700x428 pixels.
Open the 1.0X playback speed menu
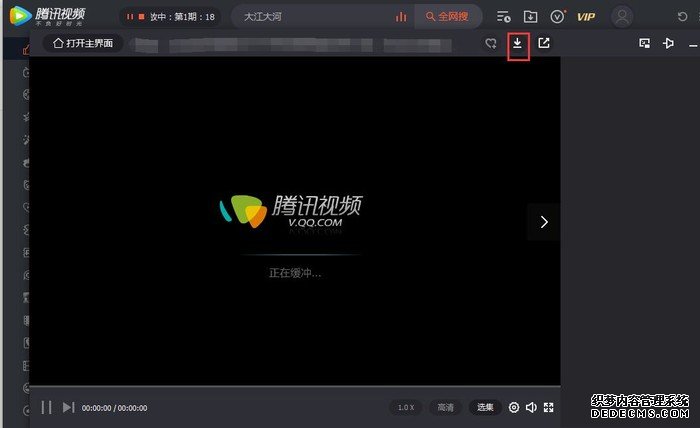point(406,407)
